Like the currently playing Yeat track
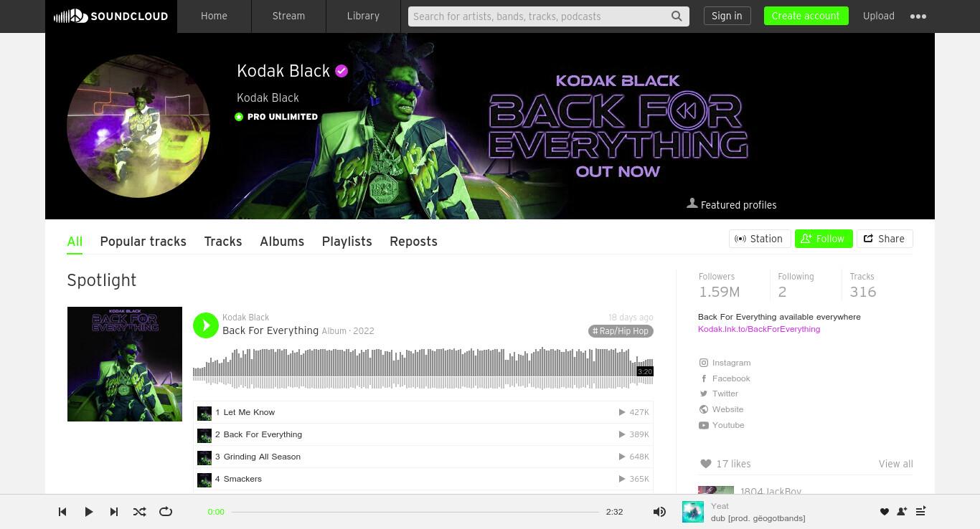 [885, 512]
